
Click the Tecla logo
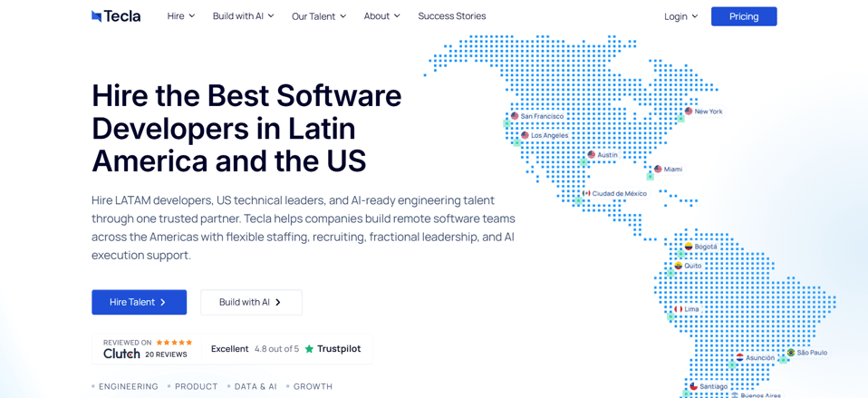point(116,16)
